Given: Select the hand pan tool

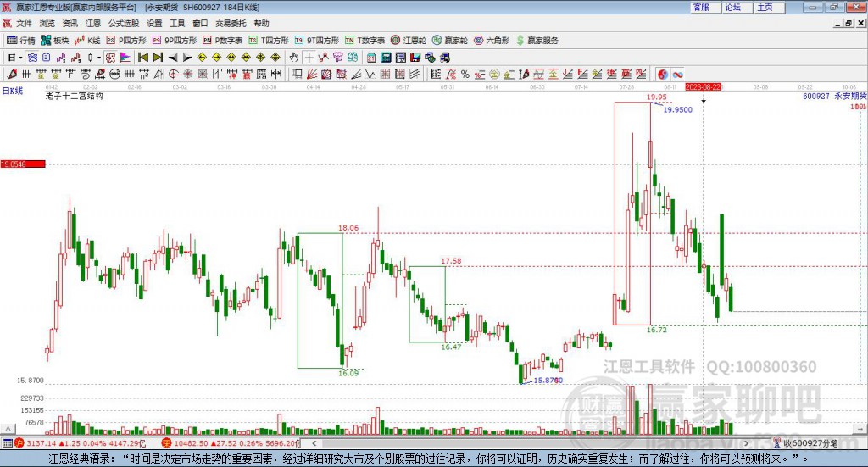Looking at the screenshot, I should pos(294,58).
